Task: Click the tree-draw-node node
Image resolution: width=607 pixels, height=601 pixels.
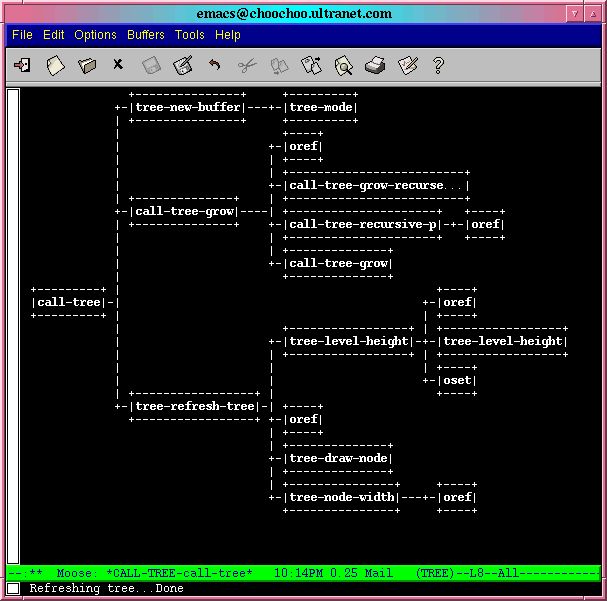Action: coord(339,458)
